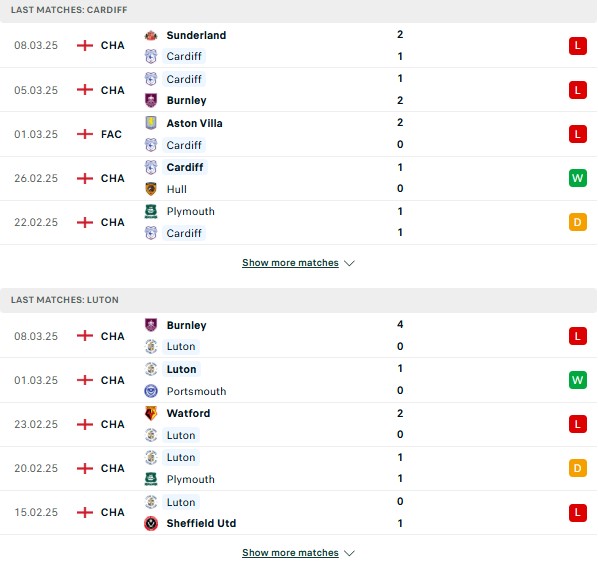
Task: Select the Luton name in Luton vs Portsmouth match
Action: [x=182, y=369]
